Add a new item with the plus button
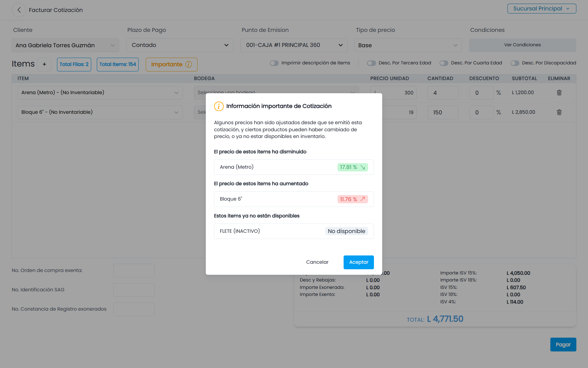 tap(44, 64)
